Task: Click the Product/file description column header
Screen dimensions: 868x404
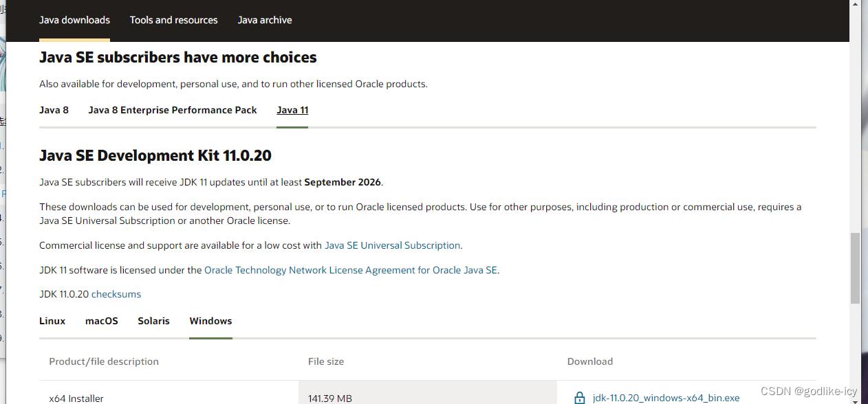Action: click(104, 361)
